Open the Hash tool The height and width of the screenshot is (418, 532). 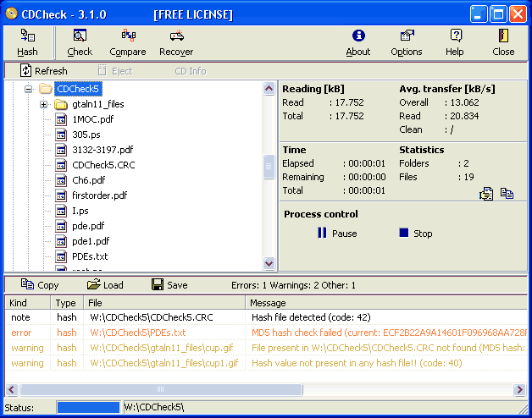pyautogui.click(x=27, y=42)
